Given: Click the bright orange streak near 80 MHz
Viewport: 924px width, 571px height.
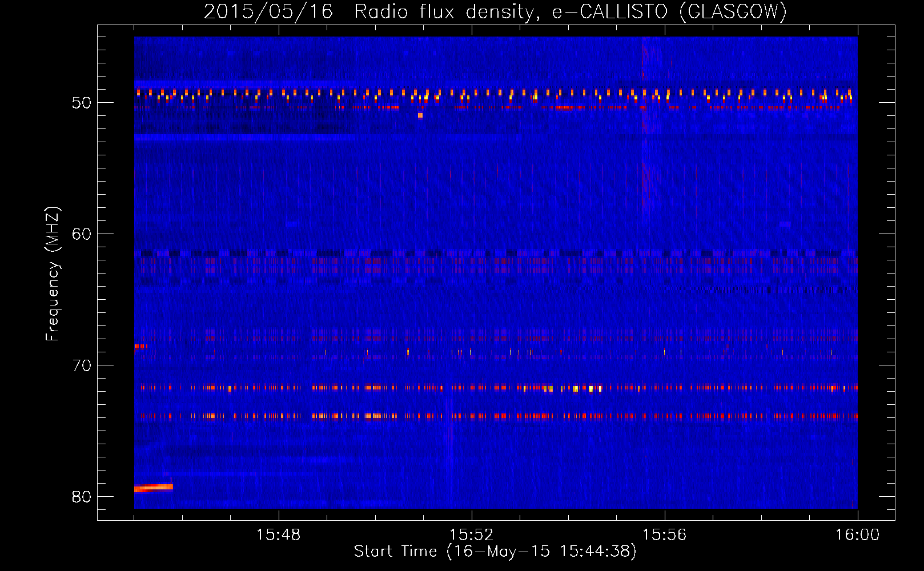Looking at the screenshot, I should [x=154, y=488].
